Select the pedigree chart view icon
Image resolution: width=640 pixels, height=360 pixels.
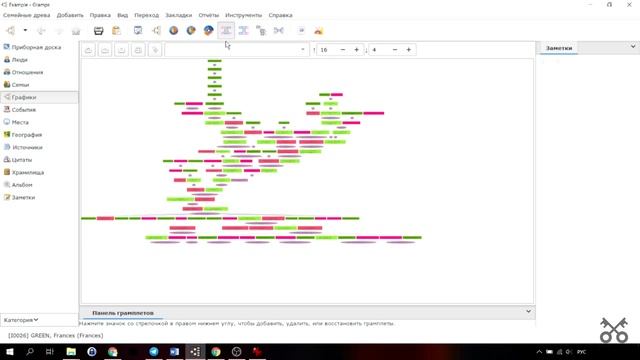point(156,31)
